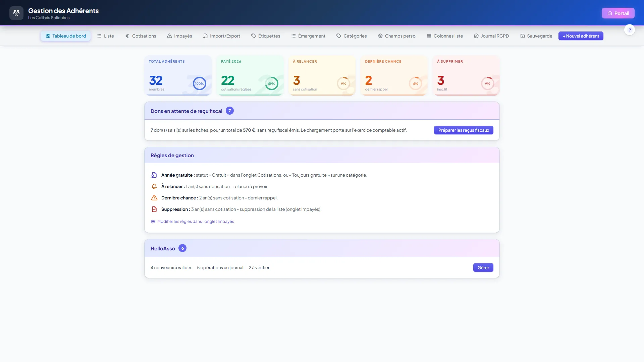Select the Étiquettes tab
Screen dimensions: 644x362
click(x=266, y=36)
